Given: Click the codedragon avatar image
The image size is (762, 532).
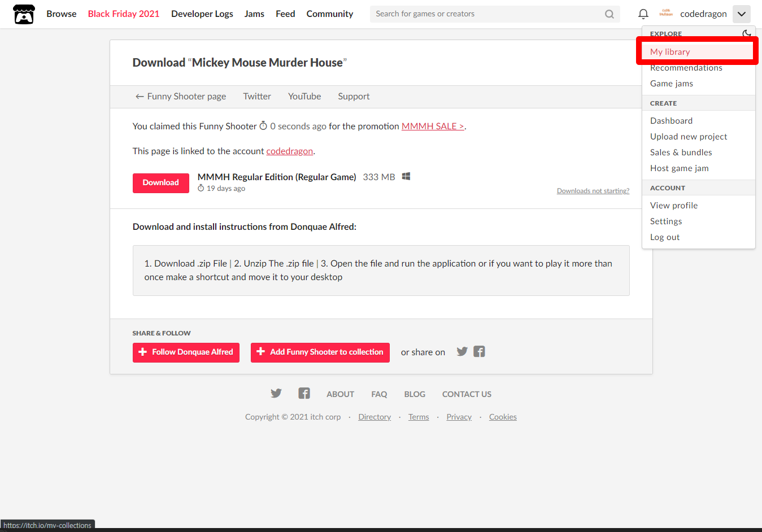Looking at the screenshot, I should coord(666,14).
